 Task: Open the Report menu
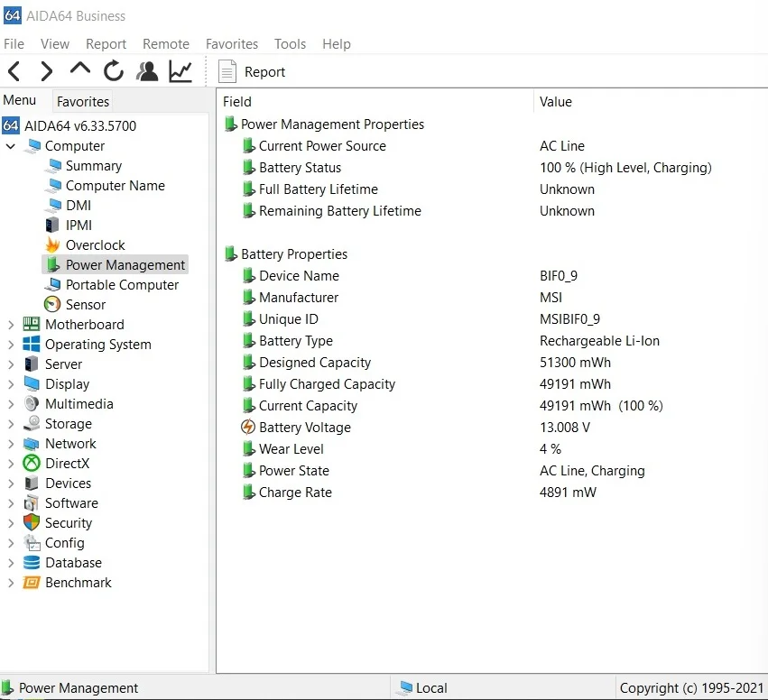tap(106, 44)
